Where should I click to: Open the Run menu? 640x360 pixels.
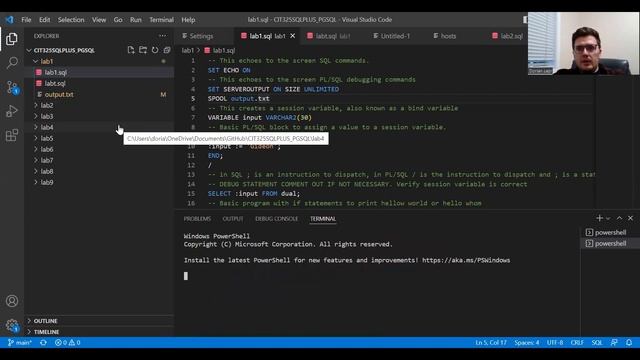[136, 20]
